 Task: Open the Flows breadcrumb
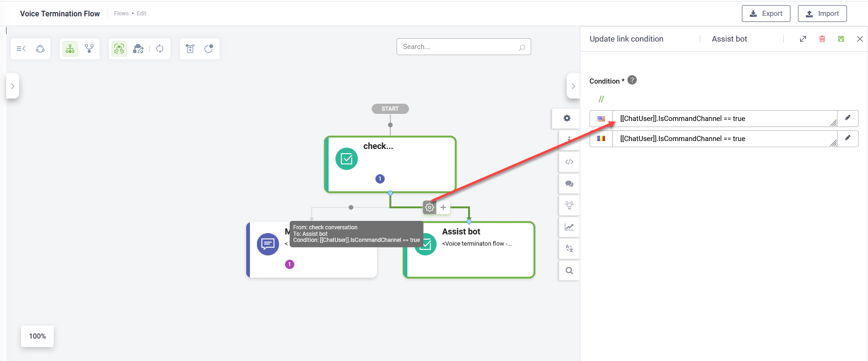121,14
